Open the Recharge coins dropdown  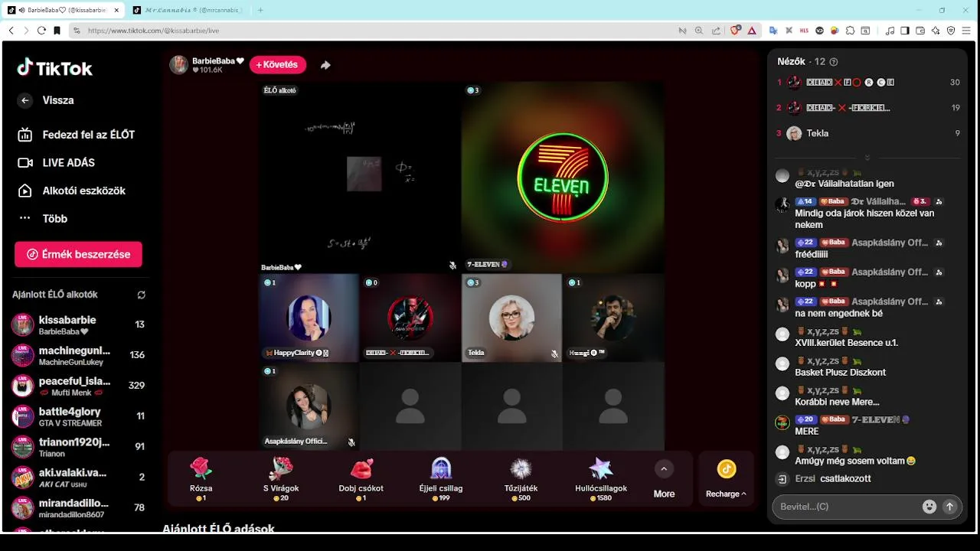[726, 479]
